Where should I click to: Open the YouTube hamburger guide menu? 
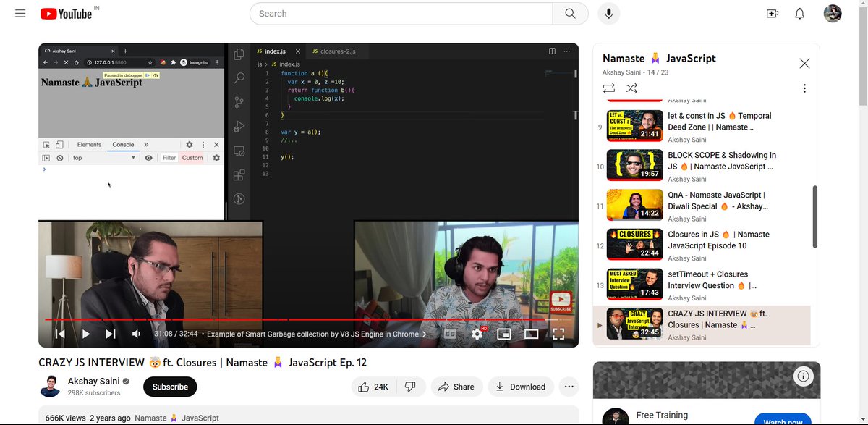pos(20,14)
